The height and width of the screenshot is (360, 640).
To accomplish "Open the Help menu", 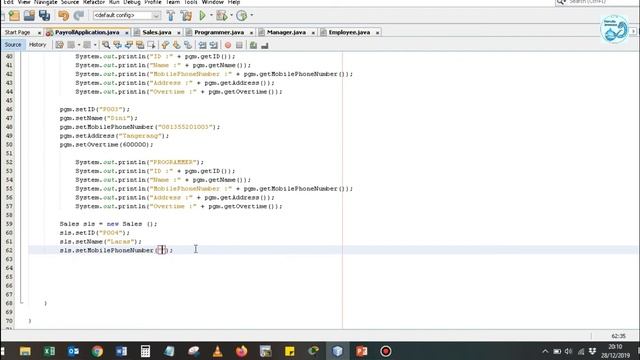I will pos(234,2).
